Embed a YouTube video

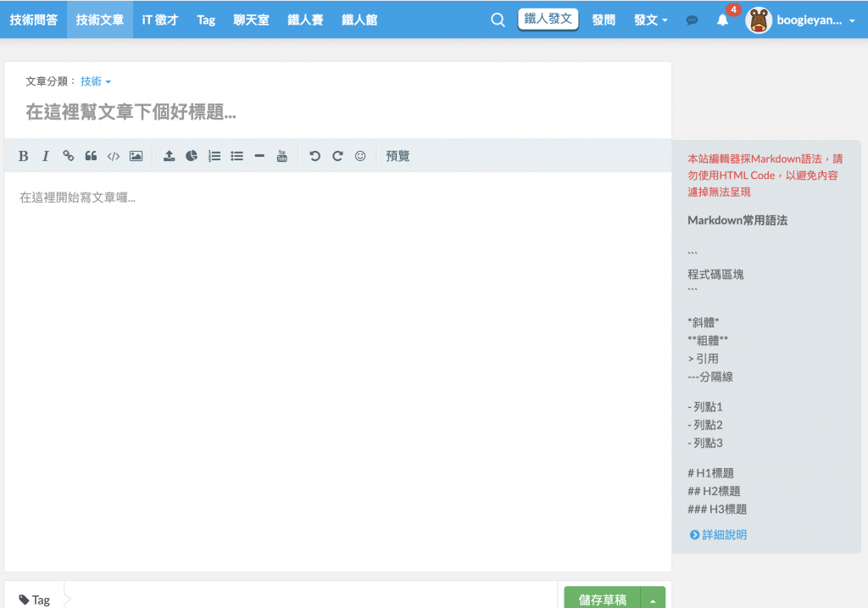coord(281,156)
